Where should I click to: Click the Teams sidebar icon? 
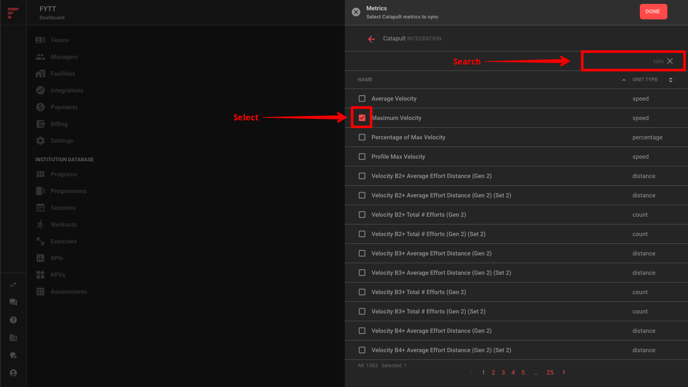(x=40, y=40)
